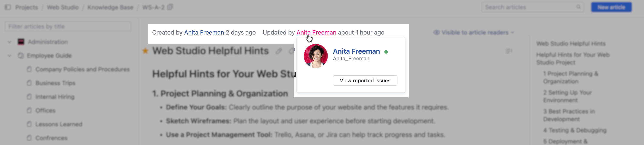This screenshot has height=145, width=644.
Task: Open Visible to article readers dropdown
Action: (x=474, y=33)
